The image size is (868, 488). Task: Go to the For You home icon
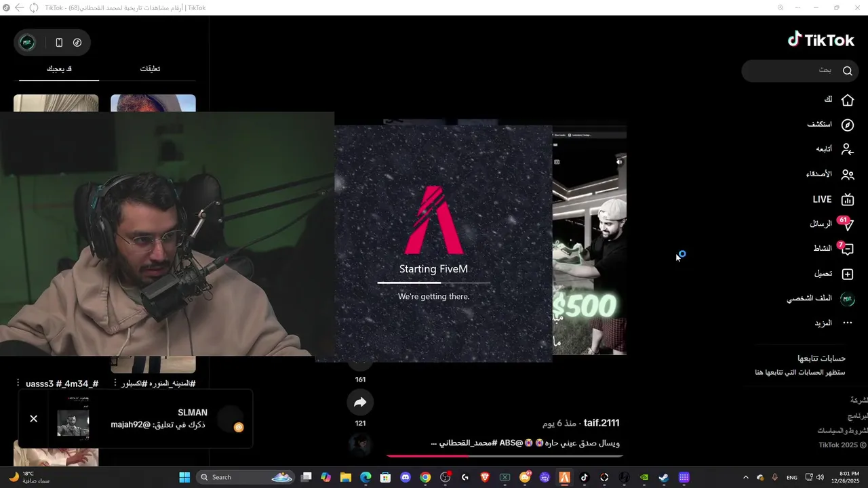847,100
